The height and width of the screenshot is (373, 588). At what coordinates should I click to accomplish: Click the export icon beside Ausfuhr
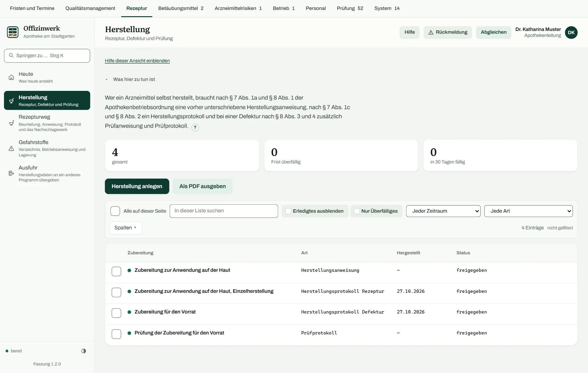[11, 173]
